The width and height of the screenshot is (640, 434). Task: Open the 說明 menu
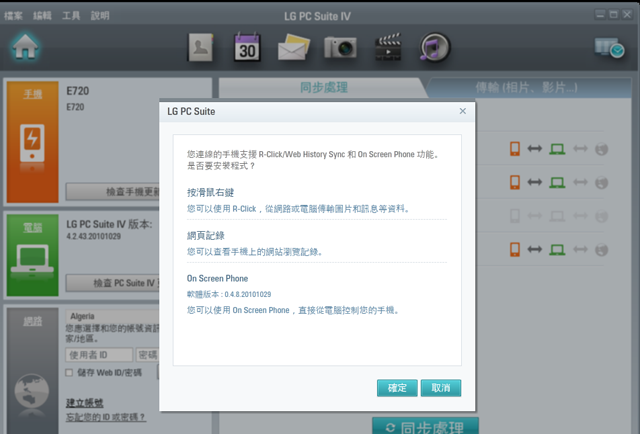[100, 16]
